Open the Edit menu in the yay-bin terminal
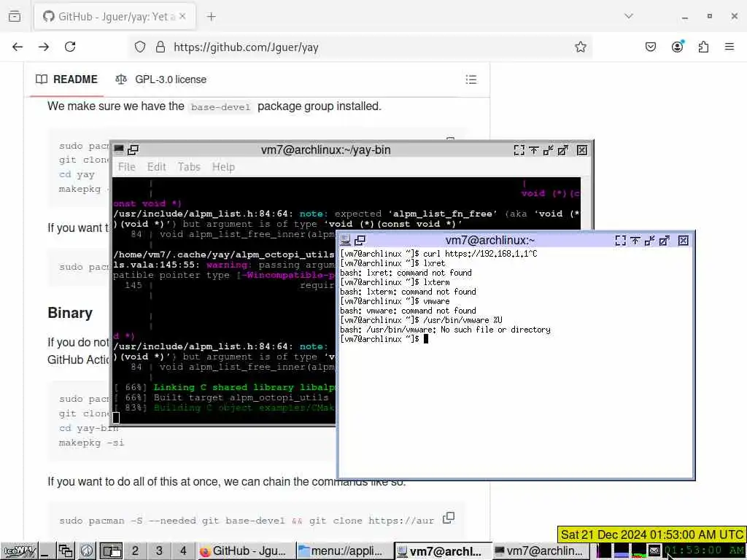747x560 pixels. pos(156,167)
